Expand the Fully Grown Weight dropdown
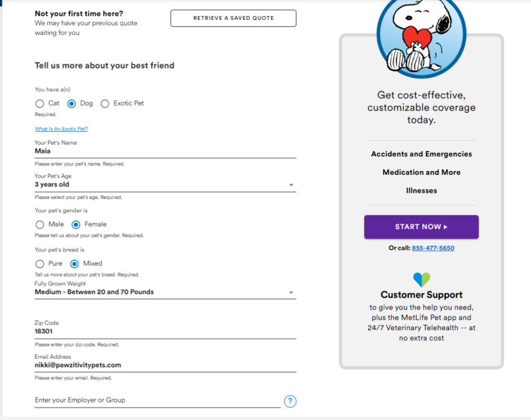Screen dimensions: 531x420 (165, 292)
